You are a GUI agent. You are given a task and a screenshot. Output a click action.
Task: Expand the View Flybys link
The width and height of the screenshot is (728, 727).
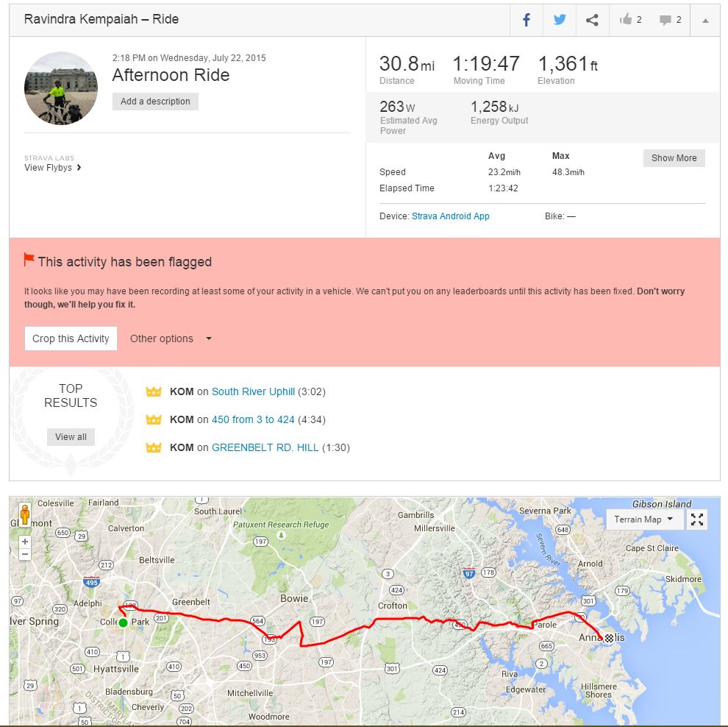click(x=53, y=168)
